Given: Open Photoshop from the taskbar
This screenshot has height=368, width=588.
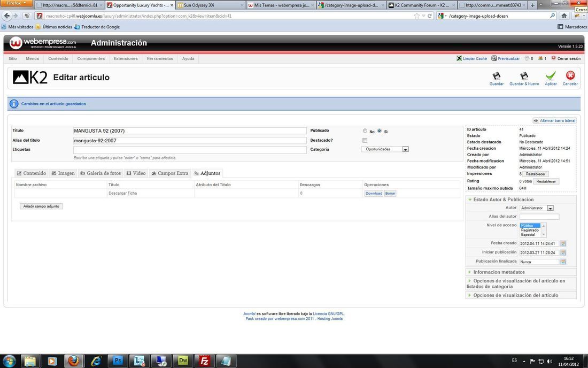Looking at the screenshot, I should [118, 361].
